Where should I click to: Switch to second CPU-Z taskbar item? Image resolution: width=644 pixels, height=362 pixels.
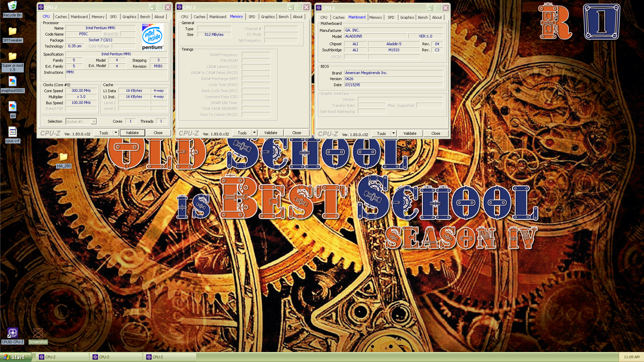click(x=116, y=357)
